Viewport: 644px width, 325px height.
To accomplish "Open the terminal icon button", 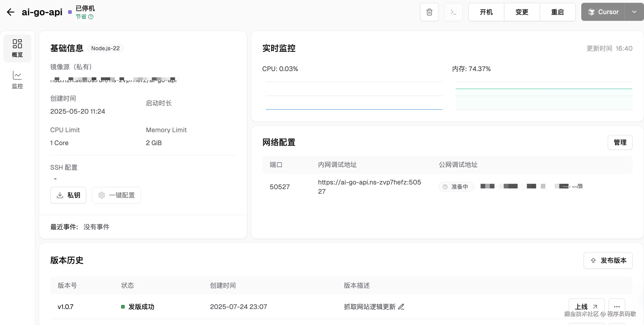I will point(453,12).
